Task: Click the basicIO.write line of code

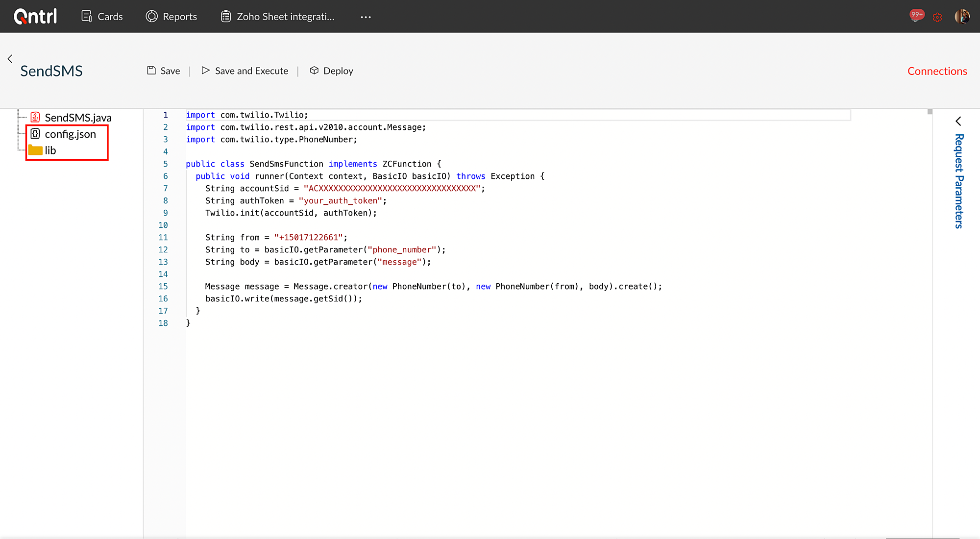Action: [x=284, y=298]
